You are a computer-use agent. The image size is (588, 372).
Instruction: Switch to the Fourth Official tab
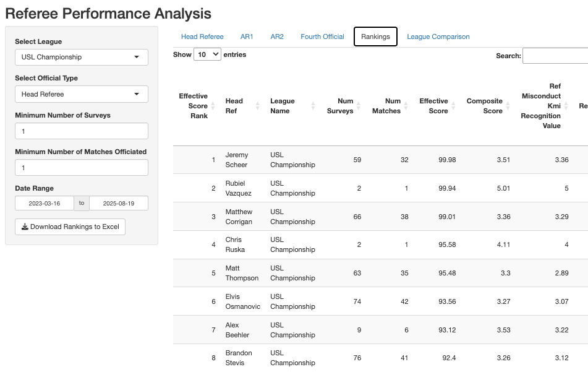[322, 37]
